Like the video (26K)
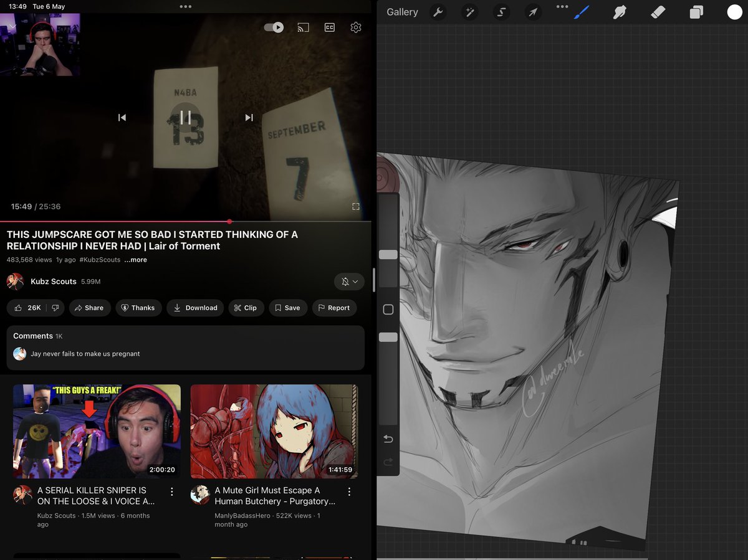Image resolution: width=748 pixels, height=560 pixels. pyautogui.click(x=27, y=308)
